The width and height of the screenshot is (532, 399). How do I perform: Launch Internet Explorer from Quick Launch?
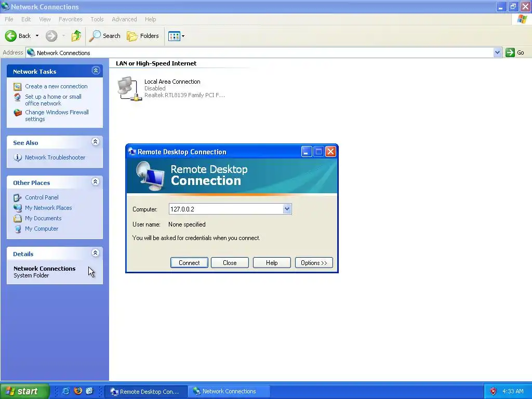tap(66, 391)
